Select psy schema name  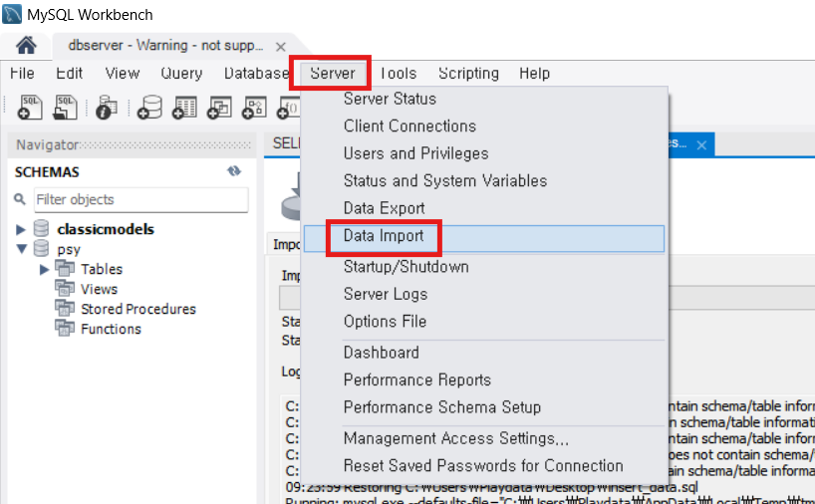pos(69,250)
